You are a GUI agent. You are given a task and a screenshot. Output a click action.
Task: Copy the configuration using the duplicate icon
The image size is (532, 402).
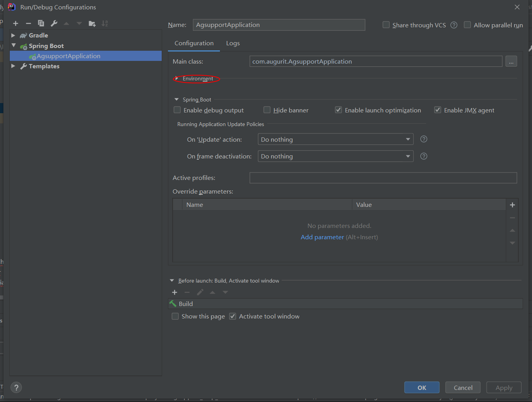pyautogui.click(x=41, y=23)
